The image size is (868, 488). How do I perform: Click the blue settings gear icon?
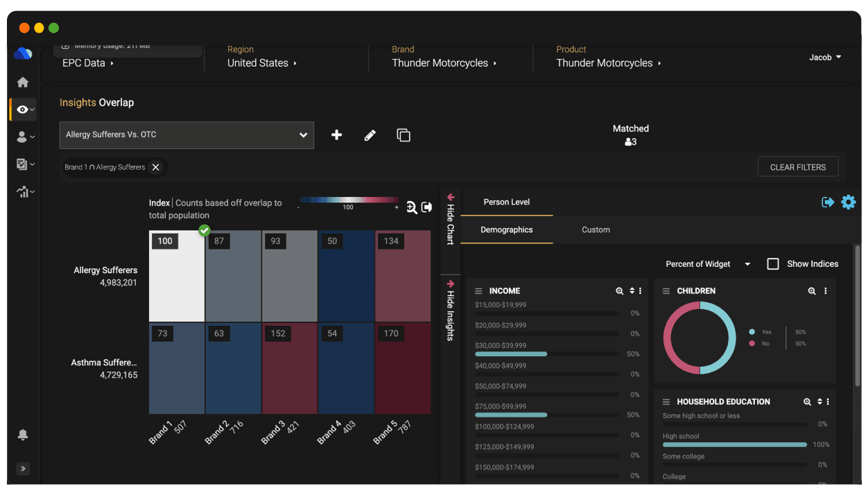point(848,202)
